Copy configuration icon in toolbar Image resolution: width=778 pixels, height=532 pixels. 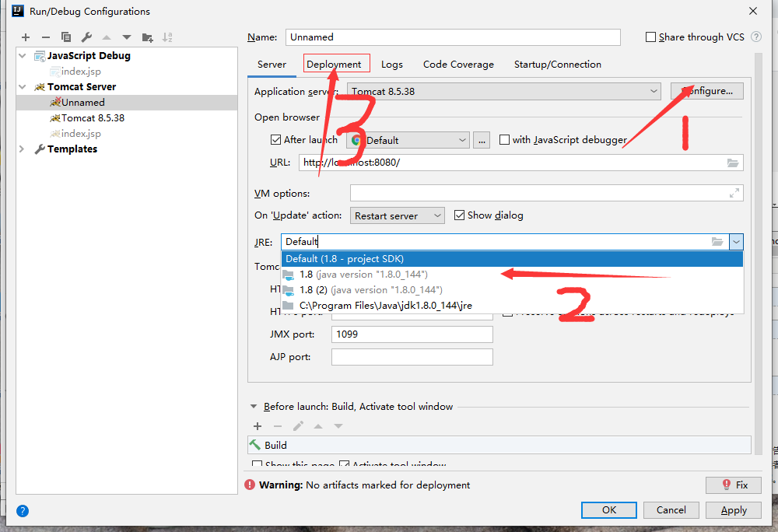point(66,37)
